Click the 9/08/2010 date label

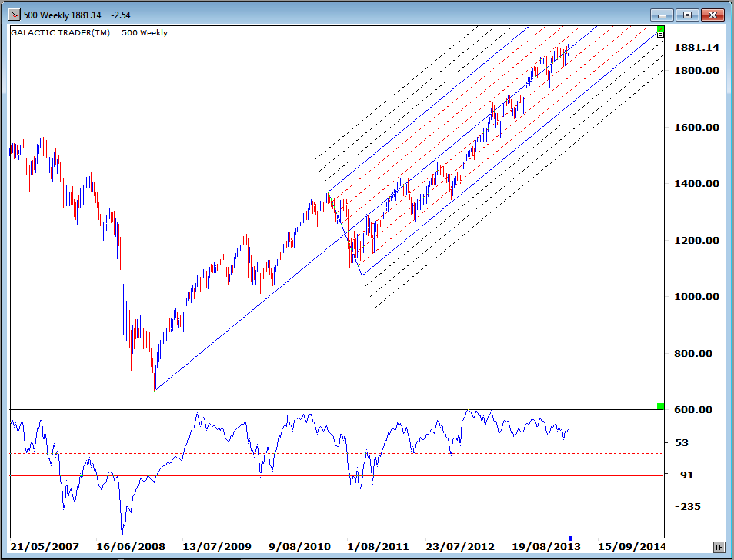click(x=299, y=546)
